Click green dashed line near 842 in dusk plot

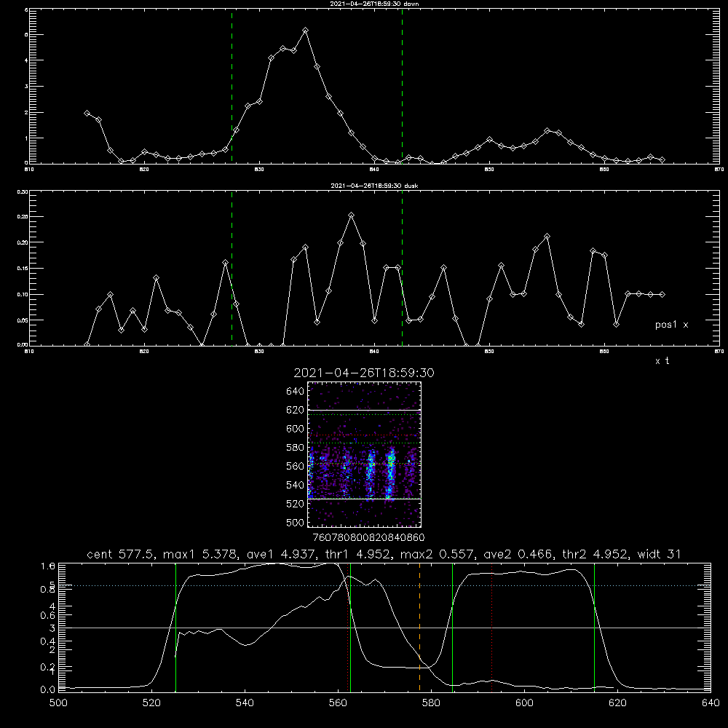pyautogui.click(x=402, y=268)
